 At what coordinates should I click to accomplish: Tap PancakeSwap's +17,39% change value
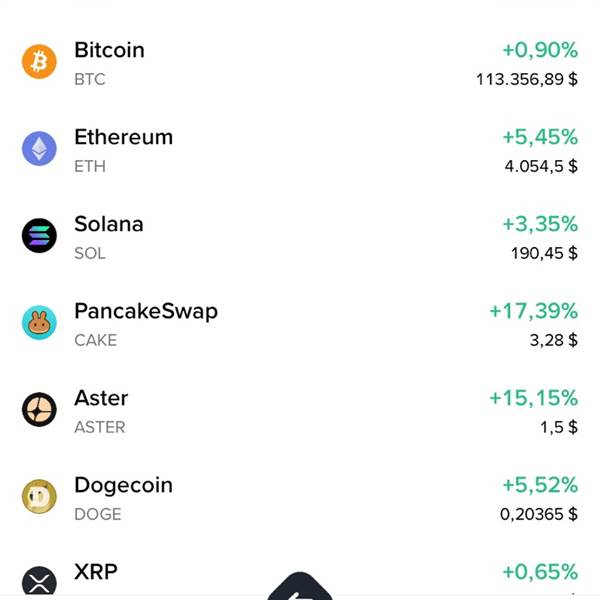tap(533, 311)
